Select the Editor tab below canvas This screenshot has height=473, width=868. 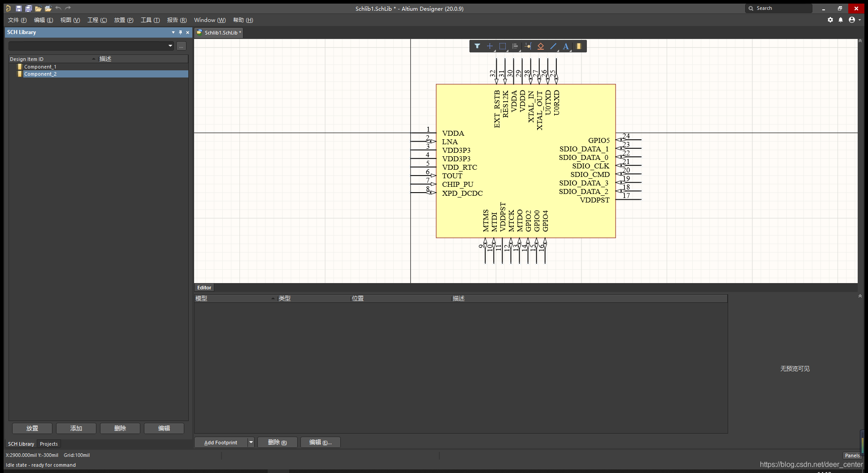pos(204,288)
